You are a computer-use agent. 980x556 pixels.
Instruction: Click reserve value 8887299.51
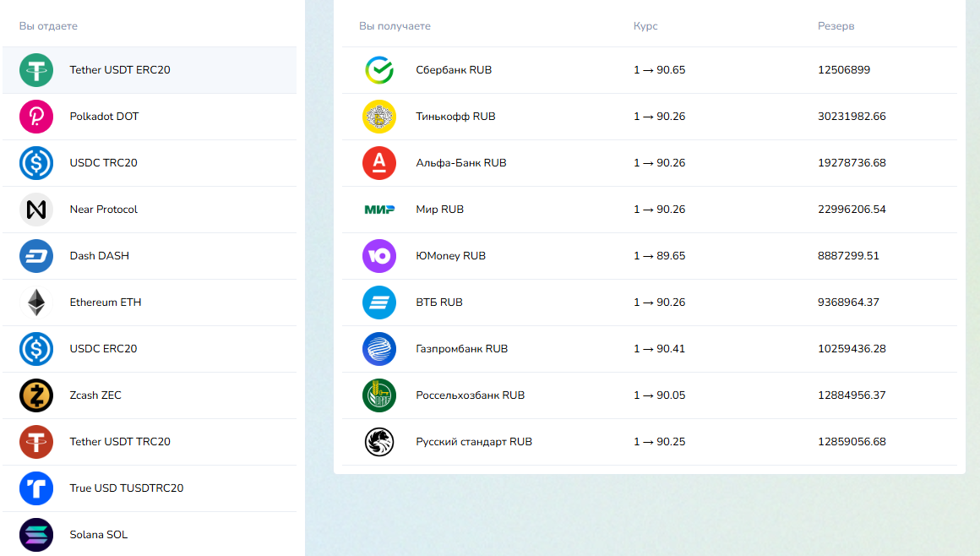click(848, 256)
